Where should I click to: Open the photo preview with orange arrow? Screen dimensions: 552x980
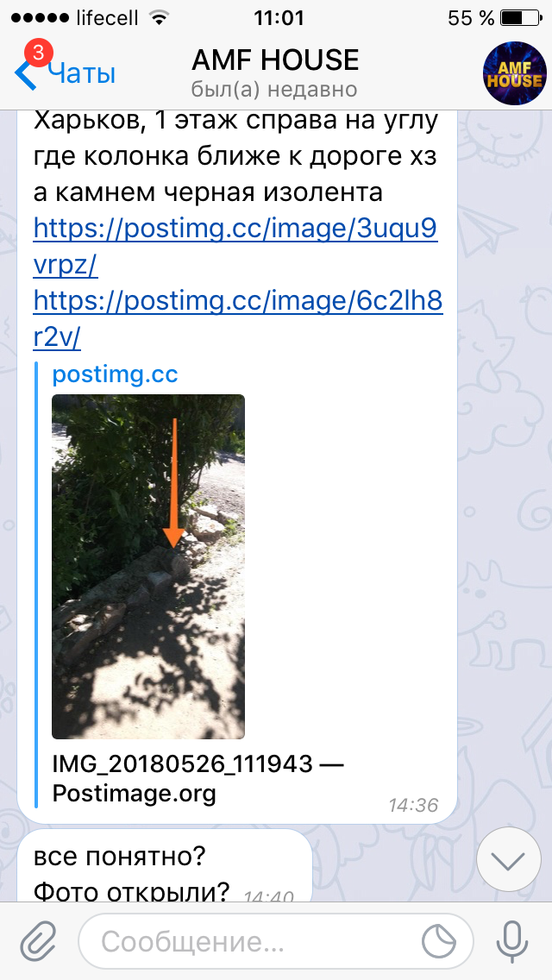coord(148,566)
